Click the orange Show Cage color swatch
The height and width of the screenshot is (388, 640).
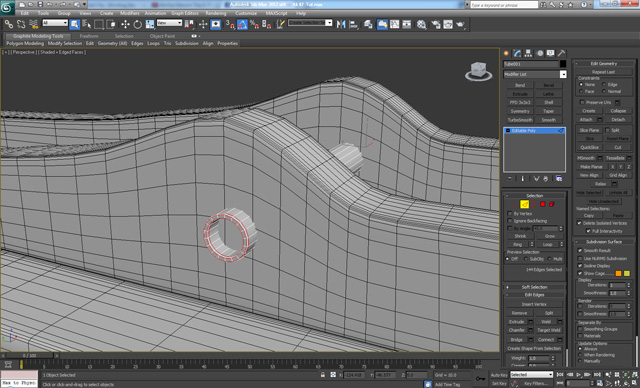click(618, 273)
